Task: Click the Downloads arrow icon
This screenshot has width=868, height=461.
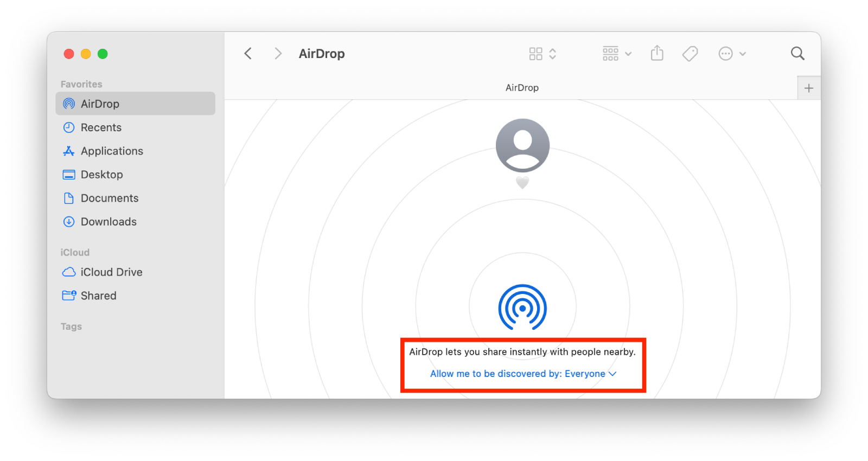Action: [x=69, y=222]
